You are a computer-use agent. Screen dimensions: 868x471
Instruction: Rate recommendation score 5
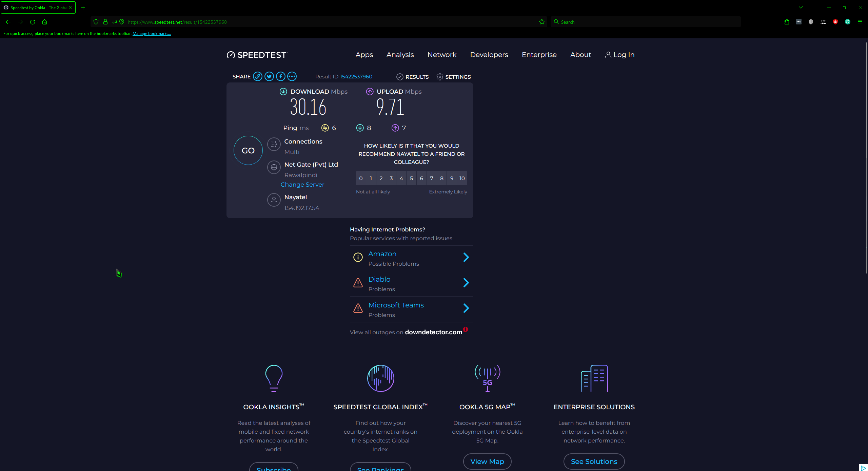(x=411, y=178)
